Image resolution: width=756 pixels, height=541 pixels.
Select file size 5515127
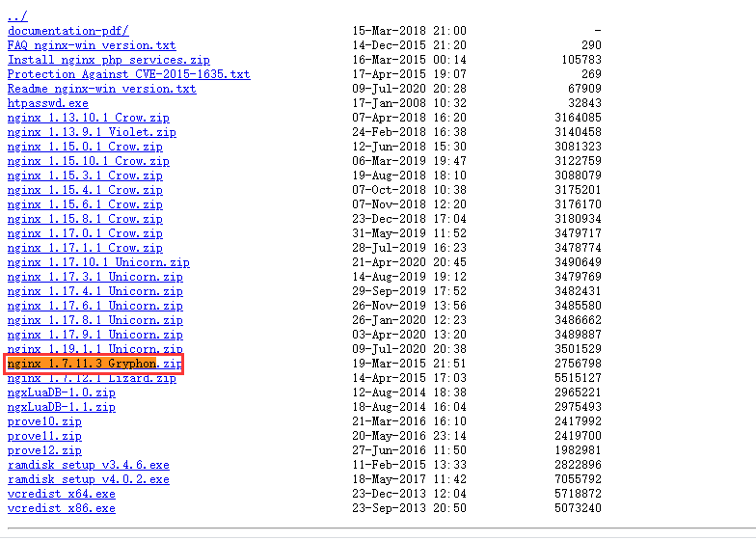[578, 378]
